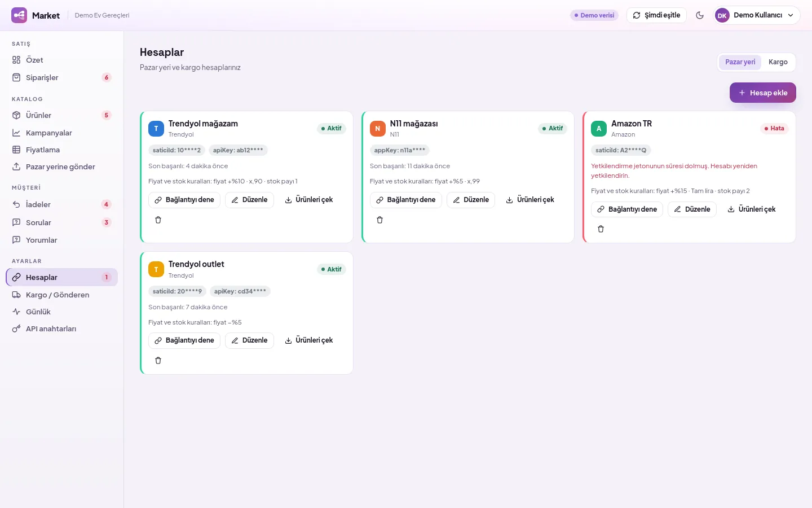Open Özet in the sidebar
Screen dimensions: 812x508
click(62, 60)
